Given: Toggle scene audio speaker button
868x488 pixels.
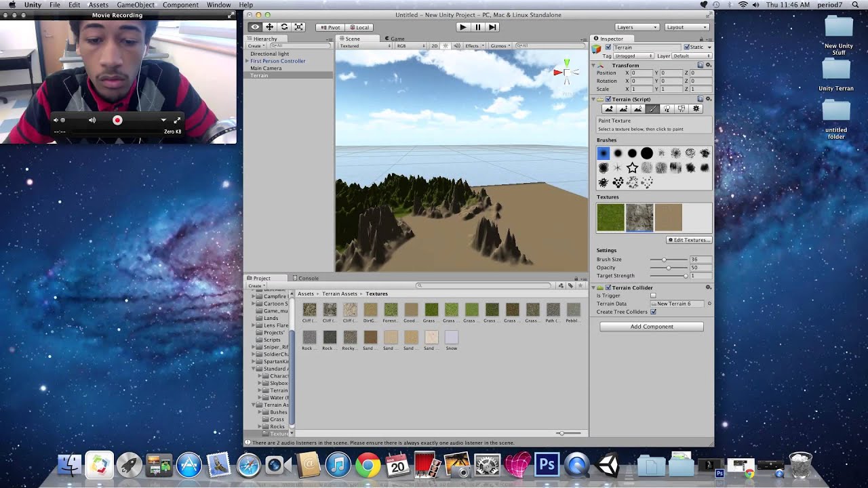Looking at the screenshot, I should coord(456,46).
